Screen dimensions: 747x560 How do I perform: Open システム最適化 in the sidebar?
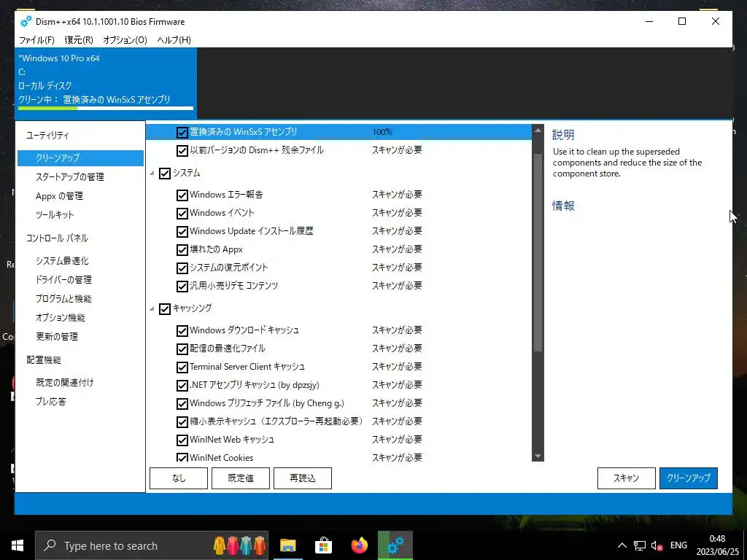pos(62,260)
